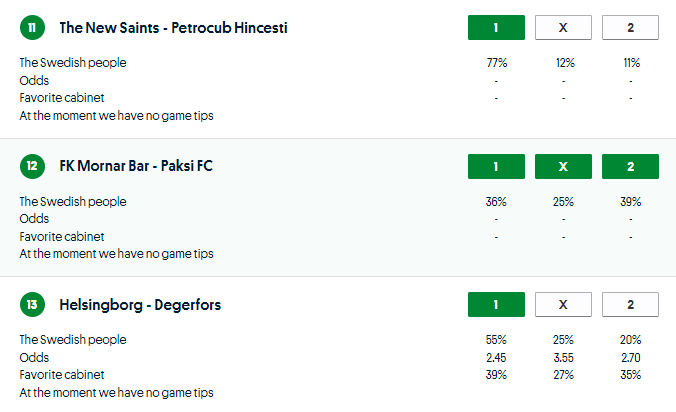Open Helsingborg - Degerfors match details
Screen dimensions: 676x412
[140, 304]
